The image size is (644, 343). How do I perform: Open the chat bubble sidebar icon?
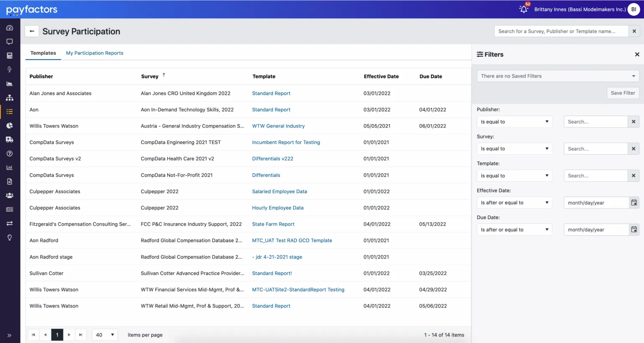point(10,42)
